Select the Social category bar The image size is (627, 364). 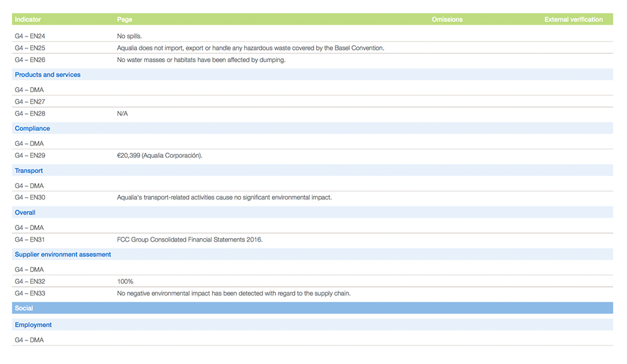pos(24,308)
